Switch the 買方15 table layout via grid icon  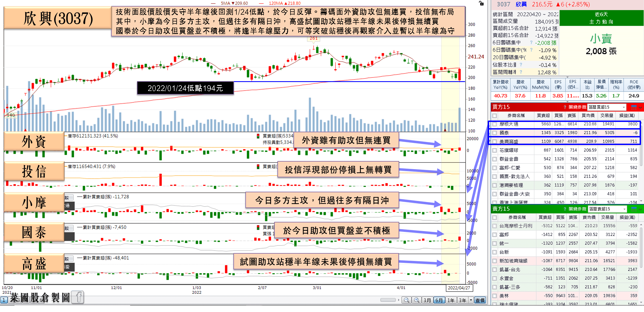(x=634, y=107)
